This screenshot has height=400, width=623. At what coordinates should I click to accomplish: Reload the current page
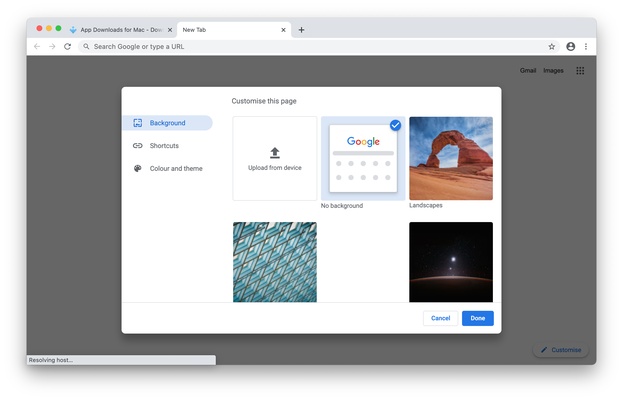coord(68,46)
